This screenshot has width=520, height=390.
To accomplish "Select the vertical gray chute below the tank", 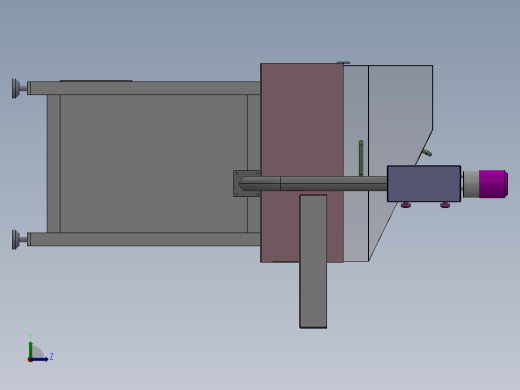I will point(313,262).
